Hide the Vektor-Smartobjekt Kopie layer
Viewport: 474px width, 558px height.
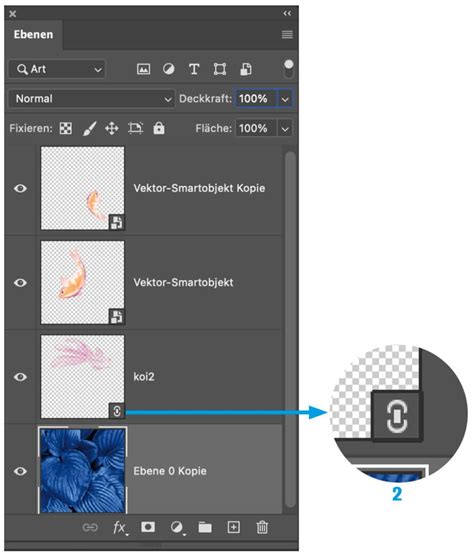pos(20,188)
